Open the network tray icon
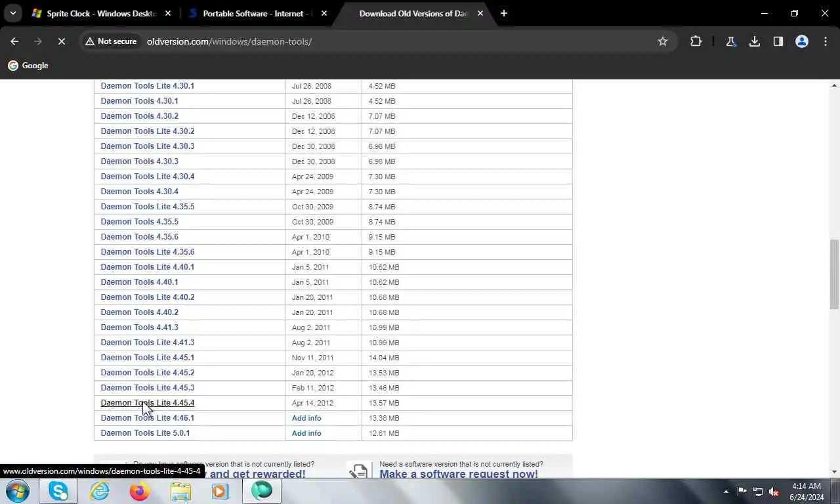 point(758,492)
